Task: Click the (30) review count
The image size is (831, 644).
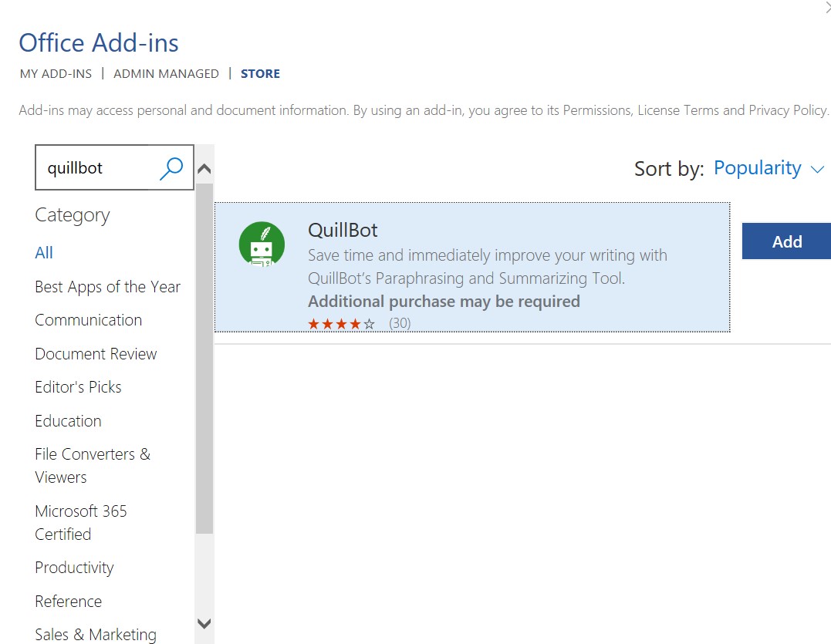Action: 400,323
